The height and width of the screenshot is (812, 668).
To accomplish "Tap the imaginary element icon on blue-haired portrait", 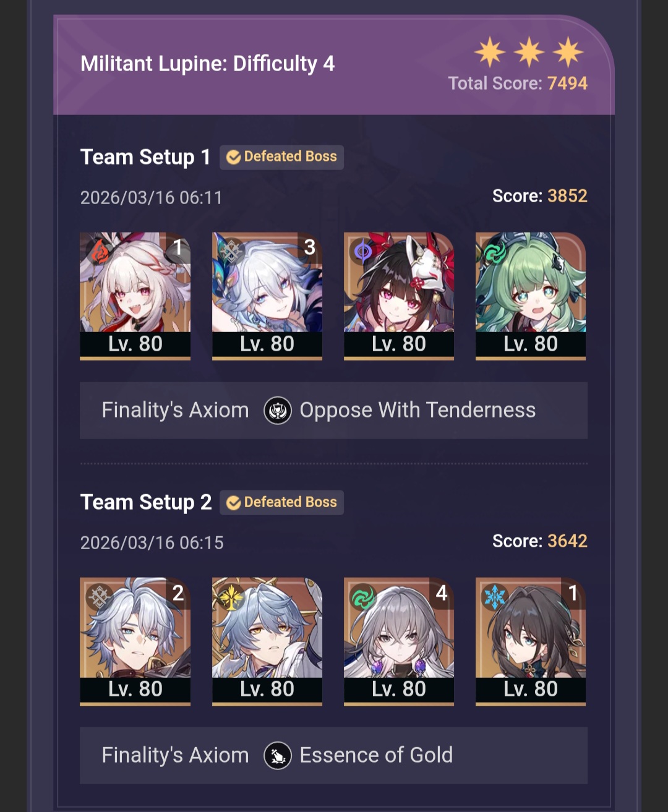I will point(231,597).
